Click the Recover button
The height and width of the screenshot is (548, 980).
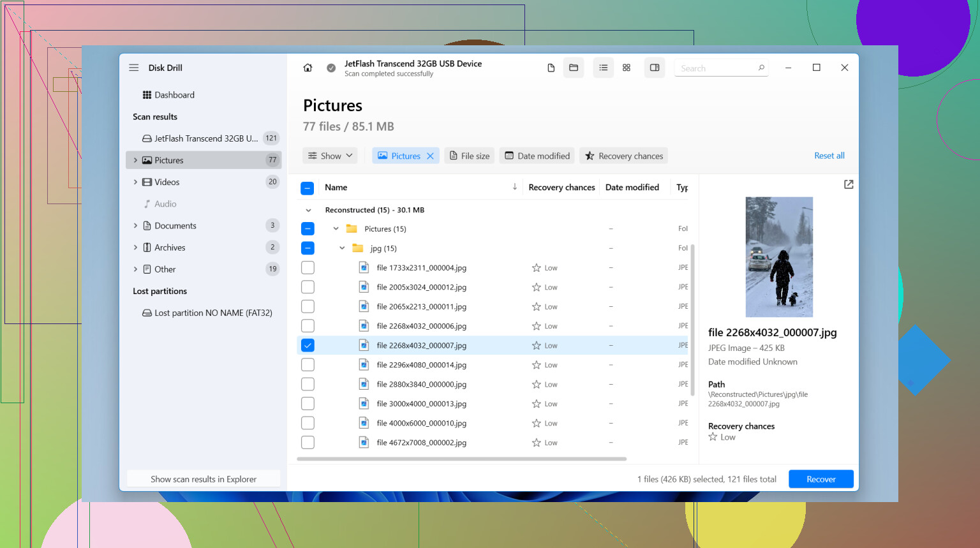pyautogui.click(x=821, y=479)
